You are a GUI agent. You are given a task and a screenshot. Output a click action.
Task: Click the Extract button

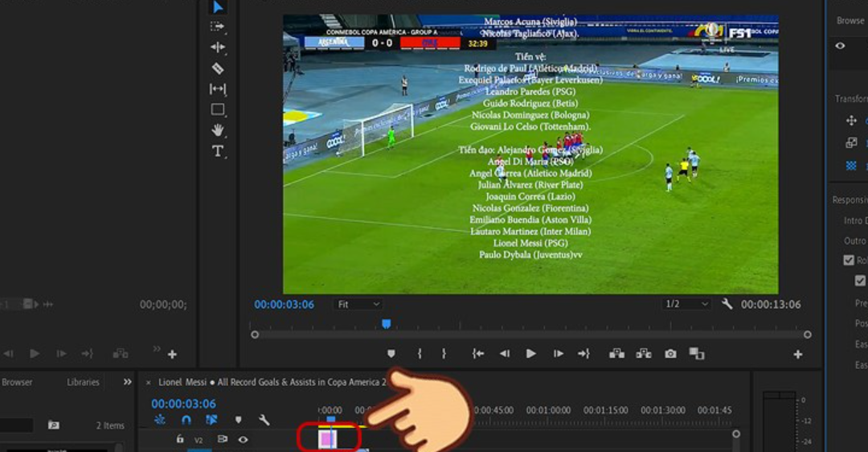643,353
